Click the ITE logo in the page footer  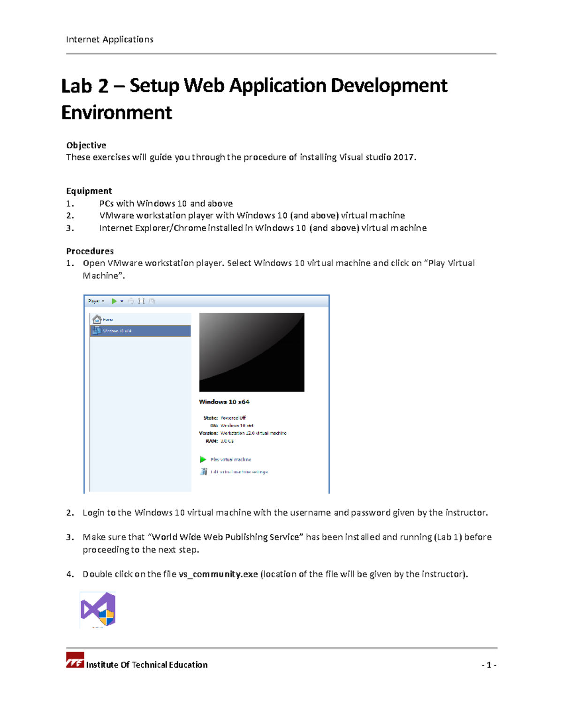pyautogui.click(x=74, y=663)
